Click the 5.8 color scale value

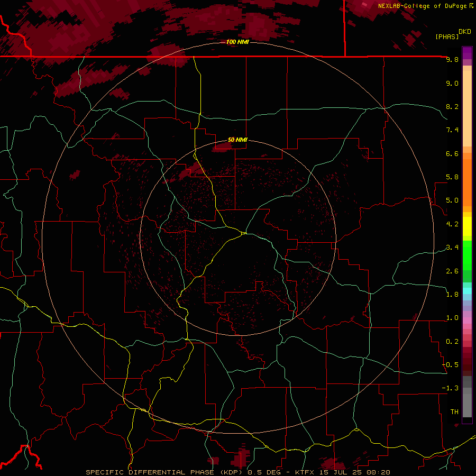(x=452, y=177)
